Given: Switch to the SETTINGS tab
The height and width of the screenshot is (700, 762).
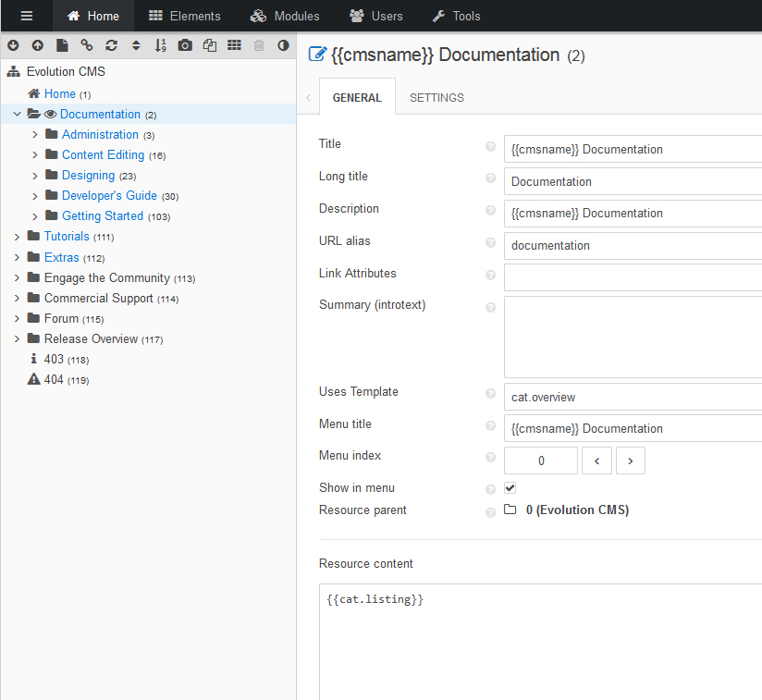Looking at the screenshot, I should coord(436,97).
